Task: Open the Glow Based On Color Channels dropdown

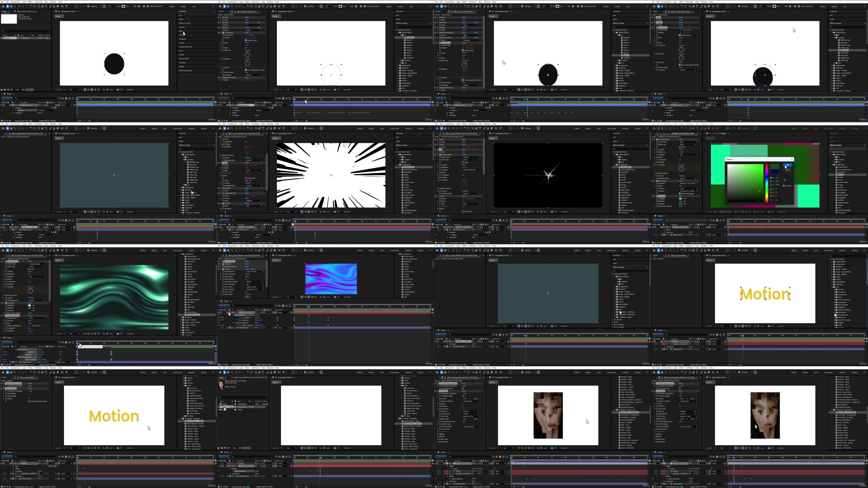Action: coord(255,271)
